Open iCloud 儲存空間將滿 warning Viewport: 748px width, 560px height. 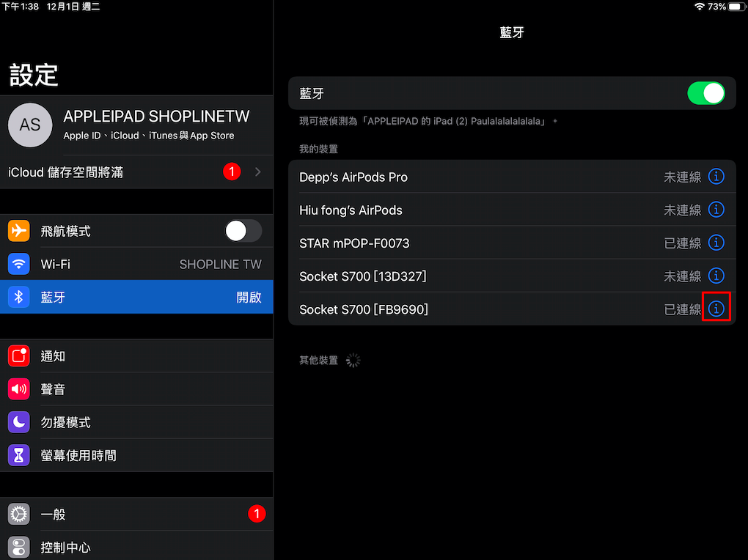[x=136, y=172]
